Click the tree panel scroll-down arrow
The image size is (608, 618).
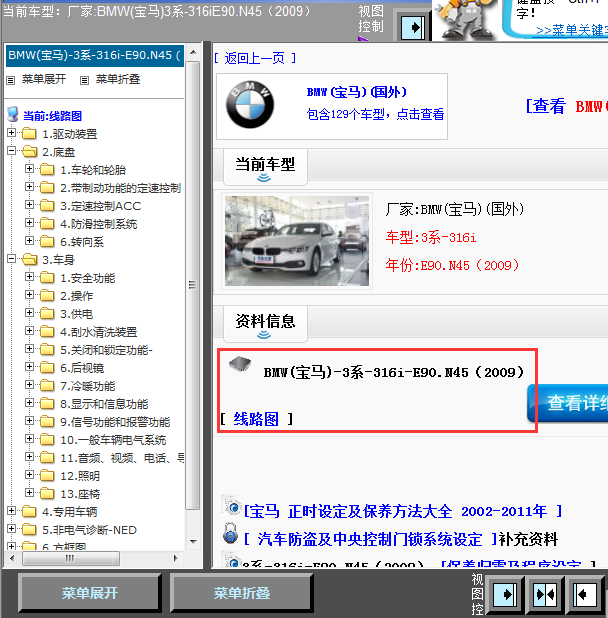193,542
